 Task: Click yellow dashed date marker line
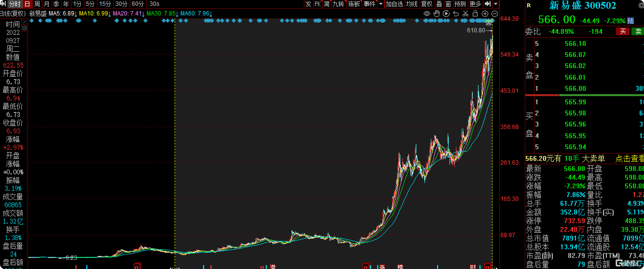[175, 143]
